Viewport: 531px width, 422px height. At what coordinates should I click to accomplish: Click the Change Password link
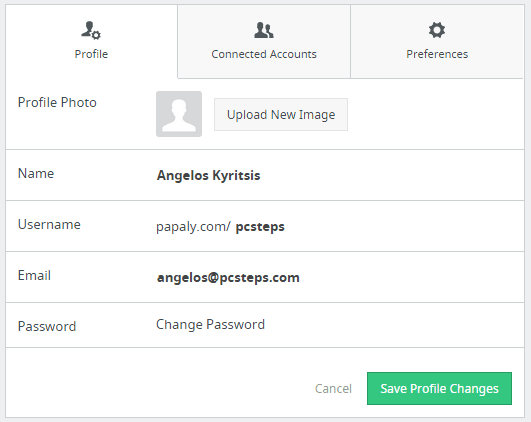point(210,324)
